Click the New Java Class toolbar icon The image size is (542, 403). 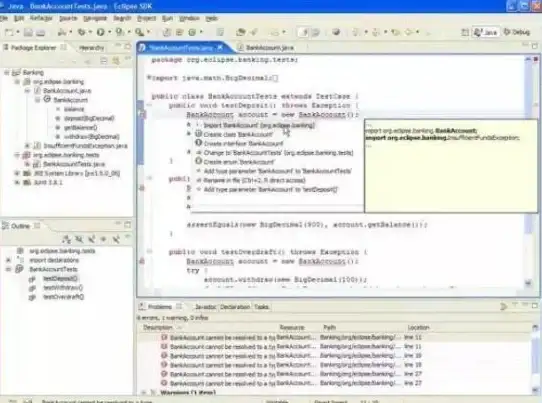pos(192,32)
